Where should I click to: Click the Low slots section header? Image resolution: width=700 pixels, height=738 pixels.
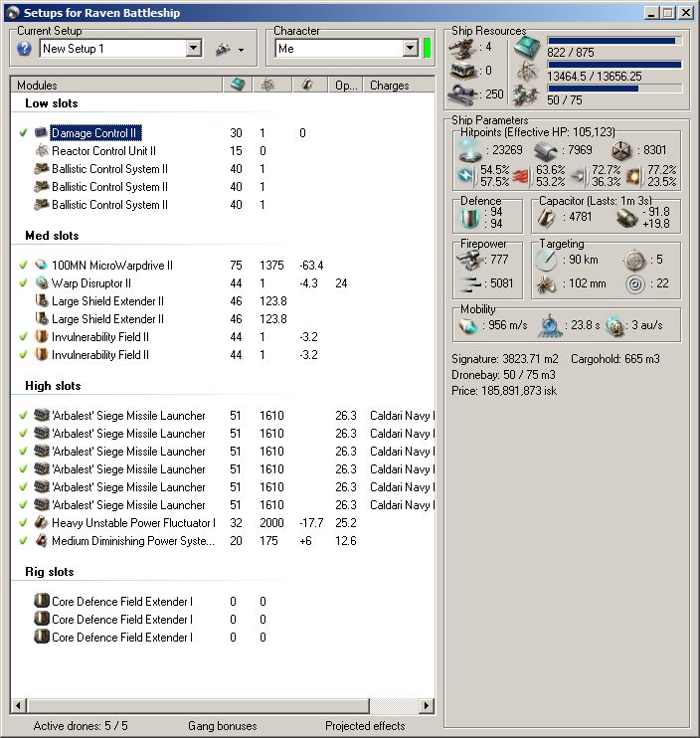point(52,103)
